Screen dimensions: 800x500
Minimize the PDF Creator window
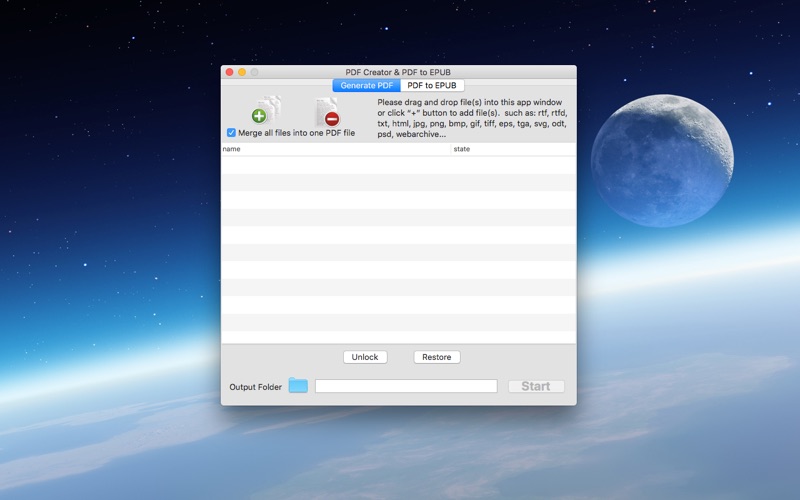pyautogui.click(x=242, y=72)
